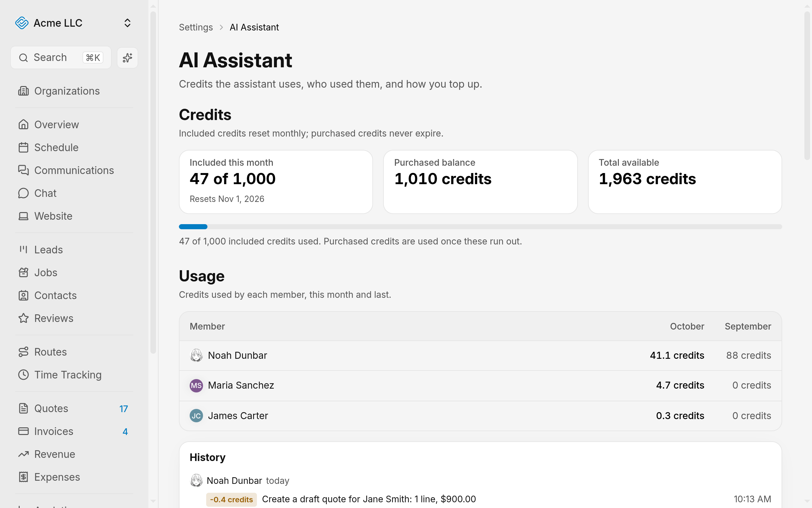Screen dimensions: 812x508
Task: Navigate to the Schedule label
Action: click(56, 147)
